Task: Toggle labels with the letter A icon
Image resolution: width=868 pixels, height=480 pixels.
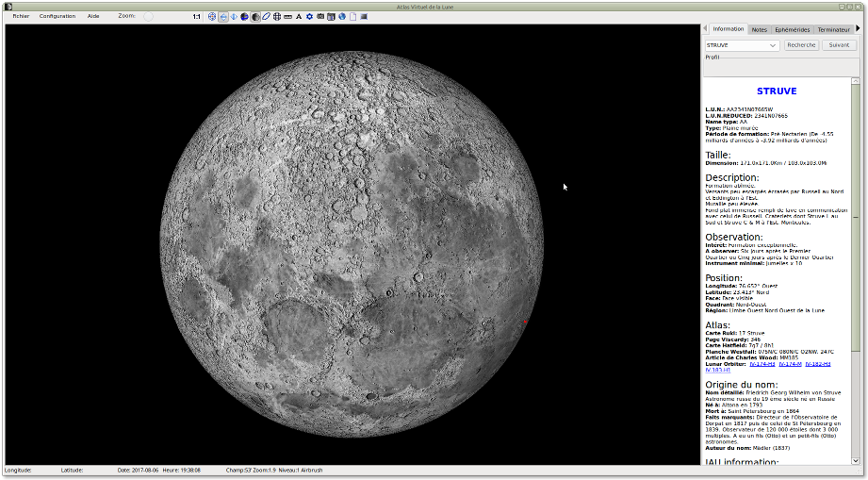Action: click(x=299, y=17)
